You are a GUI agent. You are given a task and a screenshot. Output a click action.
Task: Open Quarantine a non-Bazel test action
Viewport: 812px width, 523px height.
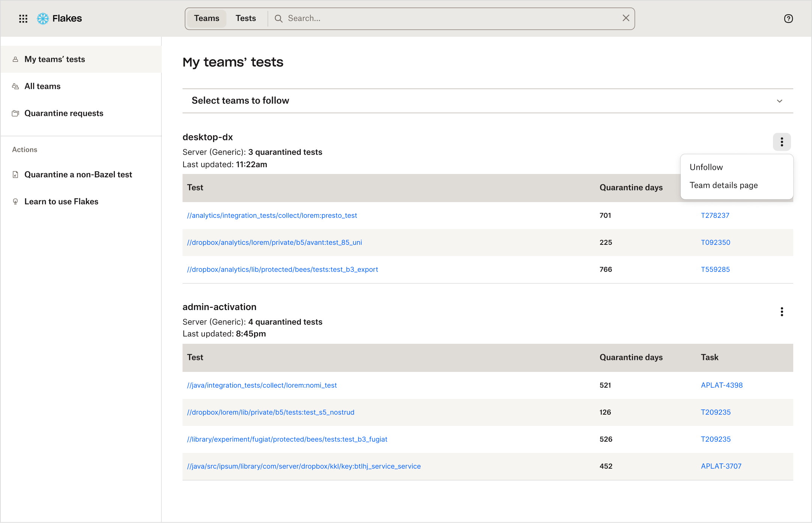pyautogui.click(x=78, y=175)
